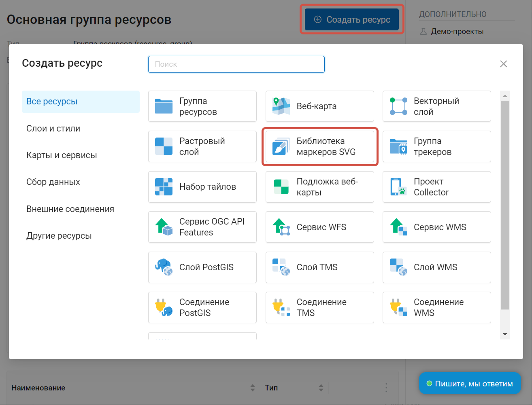Choose the Векторный слой label

tap(436, 106)
